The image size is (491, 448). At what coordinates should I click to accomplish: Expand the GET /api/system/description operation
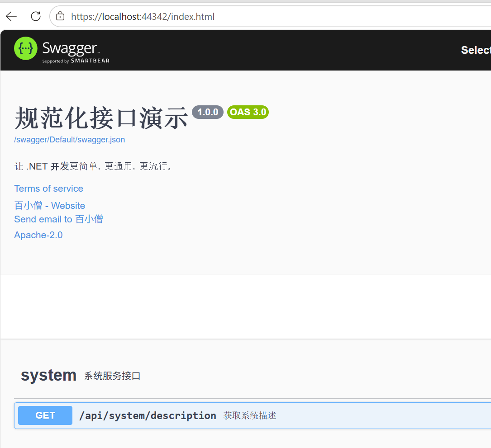[x=253, y=415]
